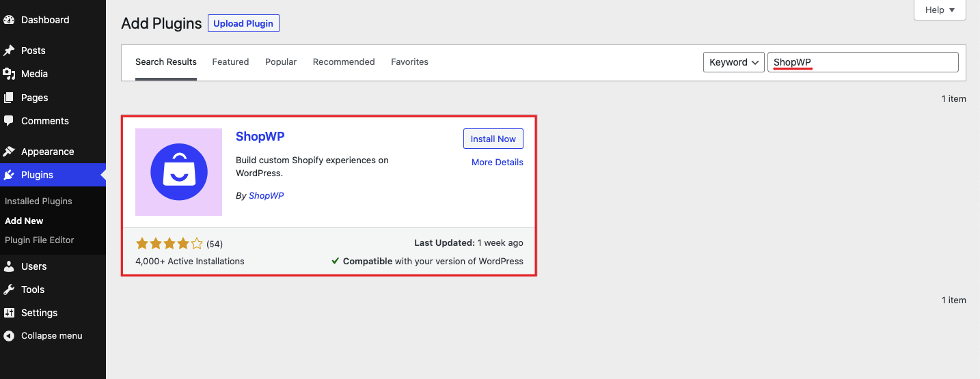
Task: Open the Recommended plugins tab
Action: pyautogui.click(x=344, y=62)
